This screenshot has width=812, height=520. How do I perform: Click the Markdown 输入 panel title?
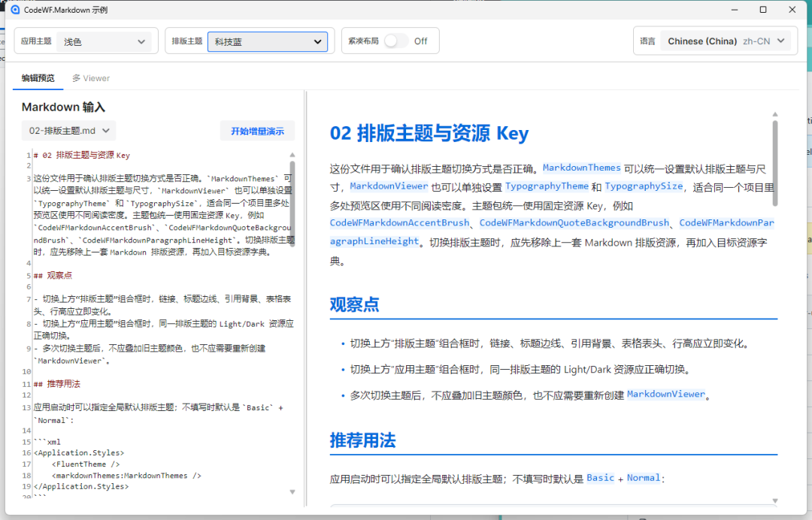[63, 107]
